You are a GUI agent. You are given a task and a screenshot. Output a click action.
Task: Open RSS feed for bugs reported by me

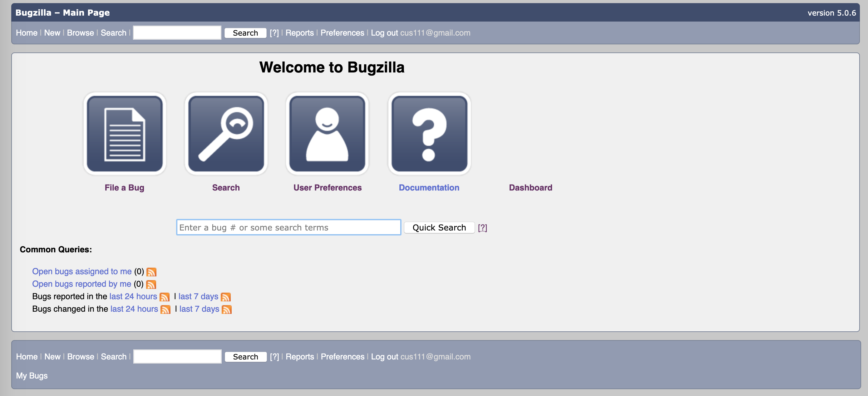tap(151, 285)
